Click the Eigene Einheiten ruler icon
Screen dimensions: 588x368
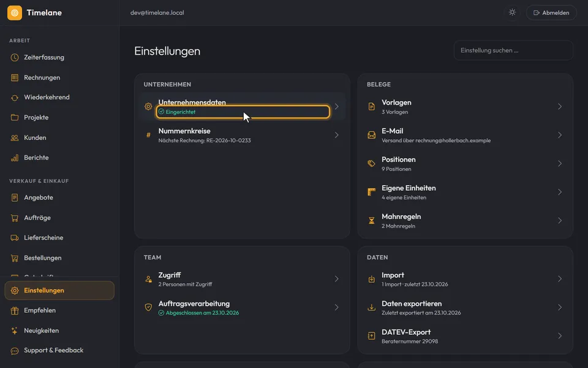coord(372,192)
